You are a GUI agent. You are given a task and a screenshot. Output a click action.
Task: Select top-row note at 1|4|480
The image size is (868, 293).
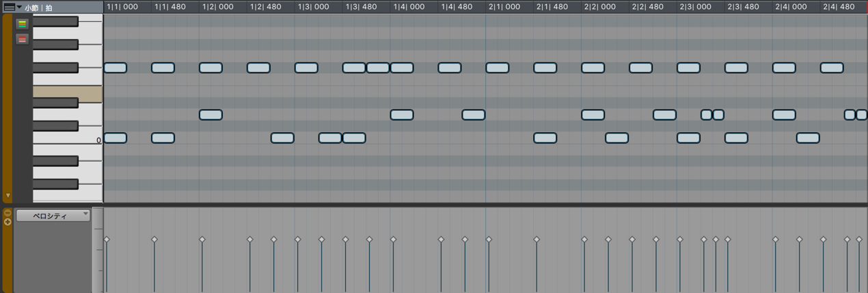click(x=450, y=68)
